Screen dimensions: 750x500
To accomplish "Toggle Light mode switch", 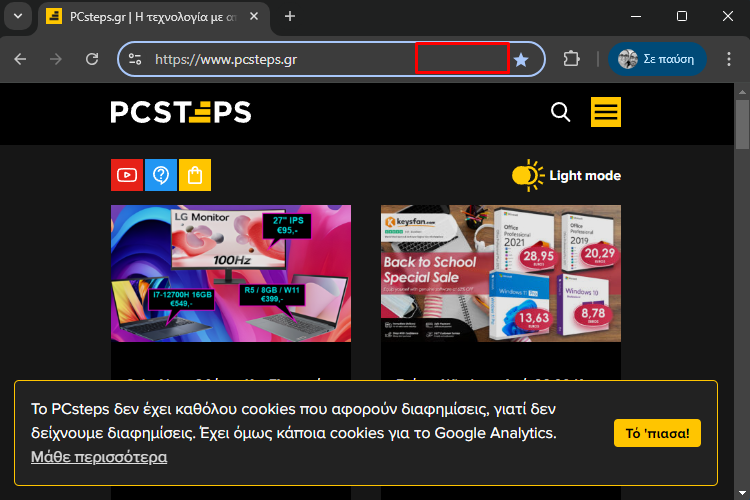I will pyautogui.click(x=566, y=176).
